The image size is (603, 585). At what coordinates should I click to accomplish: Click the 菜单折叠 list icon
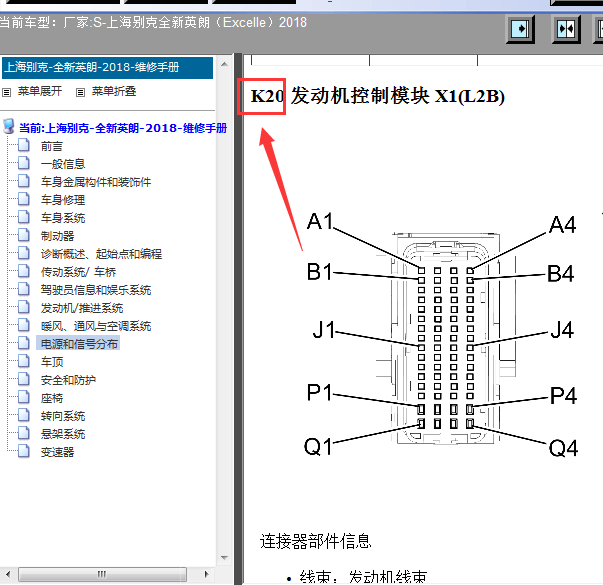(80, 92)
